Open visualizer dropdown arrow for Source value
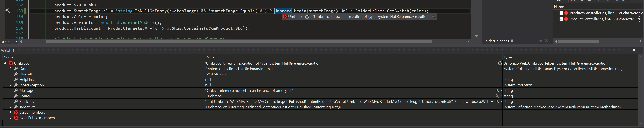The width and height of the screenshot is (644, 128). click(501, 96)
